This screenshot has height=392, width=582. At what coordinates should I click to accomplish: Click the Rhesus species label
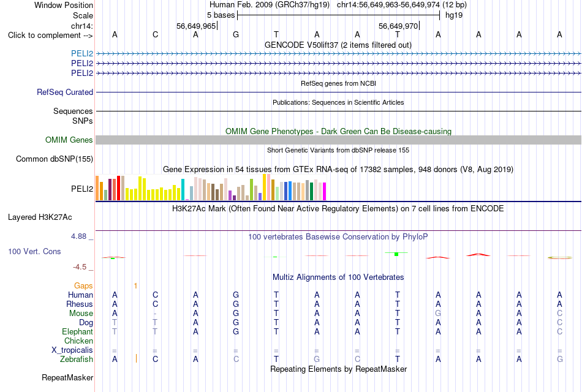(80, 304)
